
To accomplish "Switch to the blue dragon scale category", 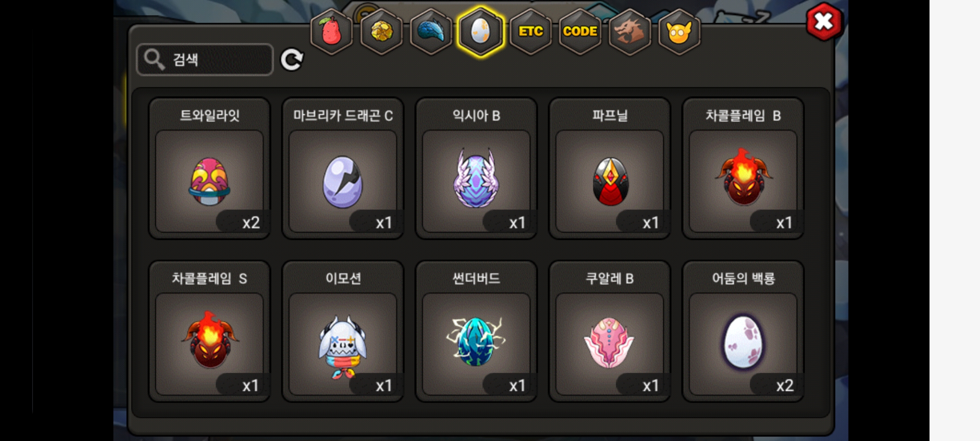I will (431, 31).
